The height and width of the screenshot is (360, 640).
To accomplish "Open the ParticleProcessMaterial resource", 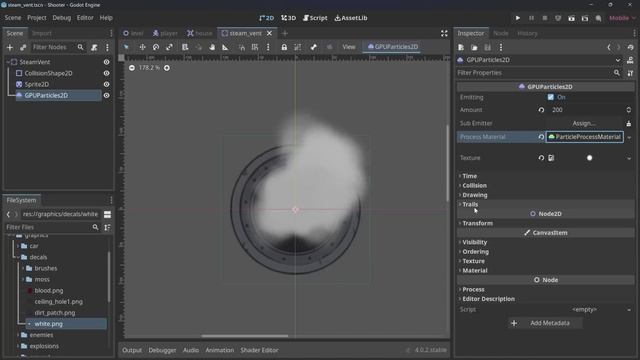I will click(x=585, y=137).
